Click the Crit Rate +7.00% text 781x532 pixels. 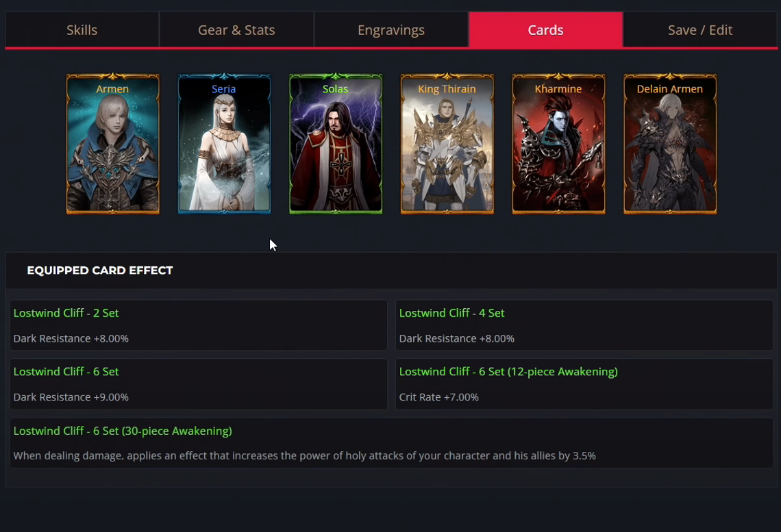(439, 397)
